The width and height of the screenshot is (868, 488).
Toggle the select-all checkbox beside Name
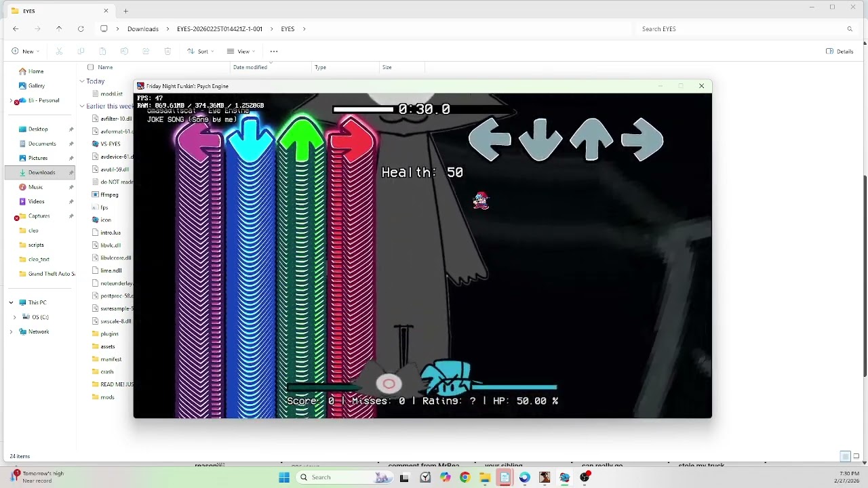(90, 67)
